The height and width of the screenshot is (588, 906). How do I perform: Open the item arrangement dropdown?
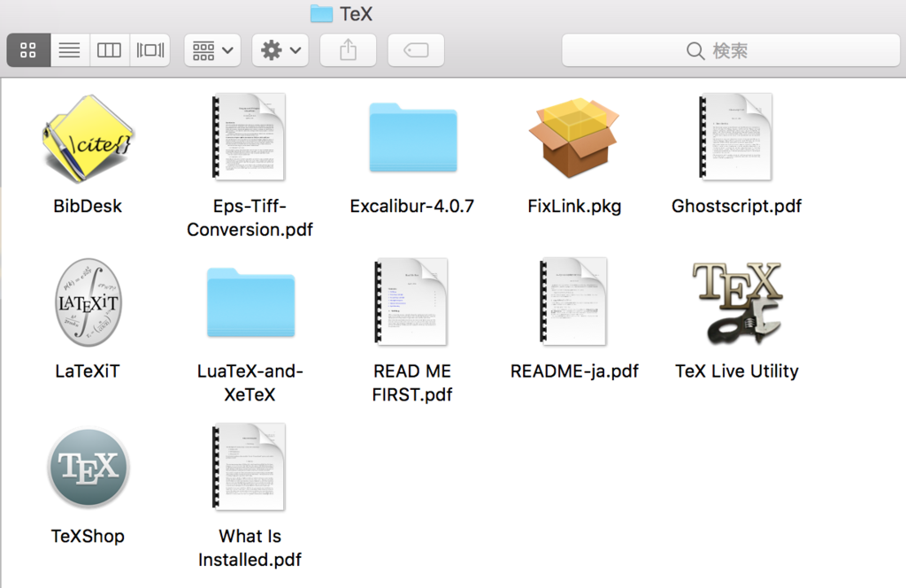[x=212, y=50]
